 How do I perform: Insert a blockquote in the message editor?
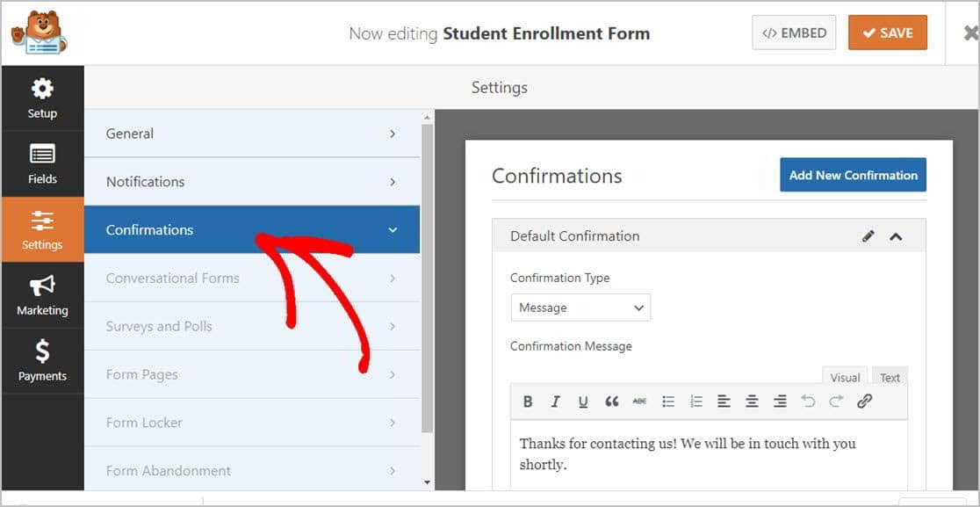pyautogui.click(x=612, y=402)
